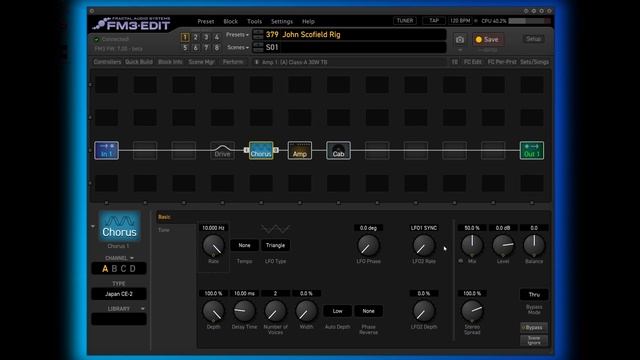This screenshot has width=640, height=360.
Task: Select scene 3 button
Action: pyautogui.click(x=206, y=37)
